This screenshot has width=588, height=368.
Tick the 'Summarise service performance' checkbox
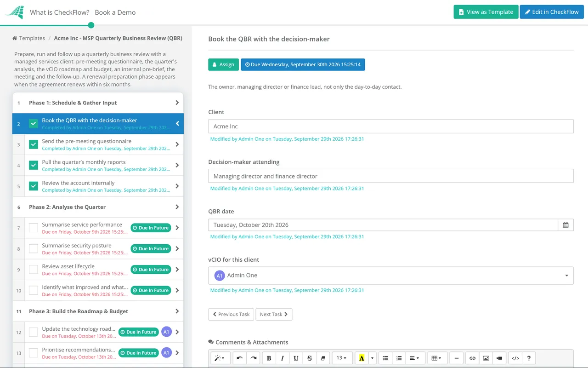tap(34, 228)
